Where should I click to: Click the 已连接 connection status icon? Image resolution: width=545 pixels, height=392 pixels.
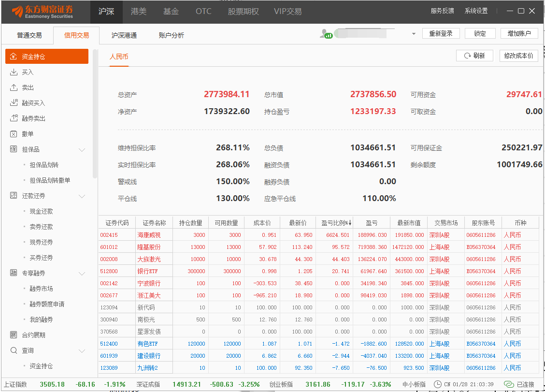point(509,384)
